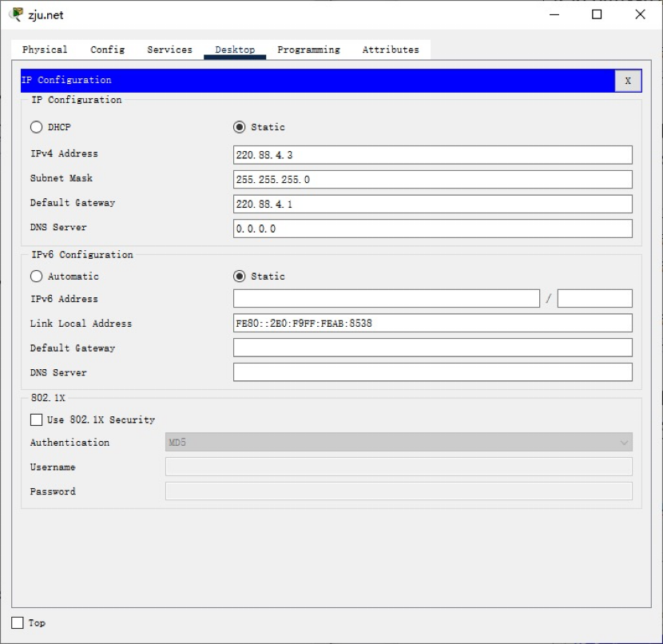Image resolution: width=663 pixels, height=644 pixels.
Task: Click the IPv4 Address field
Action: click(432, 155)
